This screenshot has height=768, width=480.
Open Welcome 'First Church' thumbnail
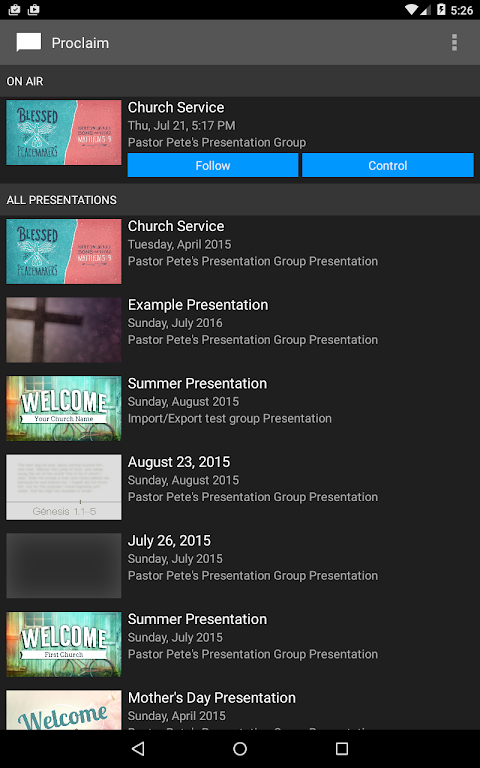tap(64, 644)
